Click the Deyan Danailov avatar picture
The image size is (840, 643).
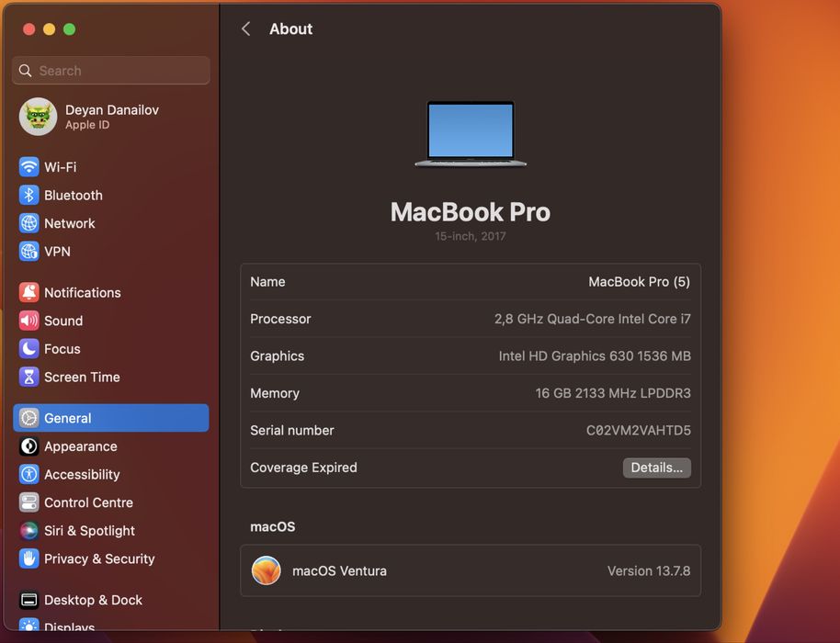tap(38, 116)
